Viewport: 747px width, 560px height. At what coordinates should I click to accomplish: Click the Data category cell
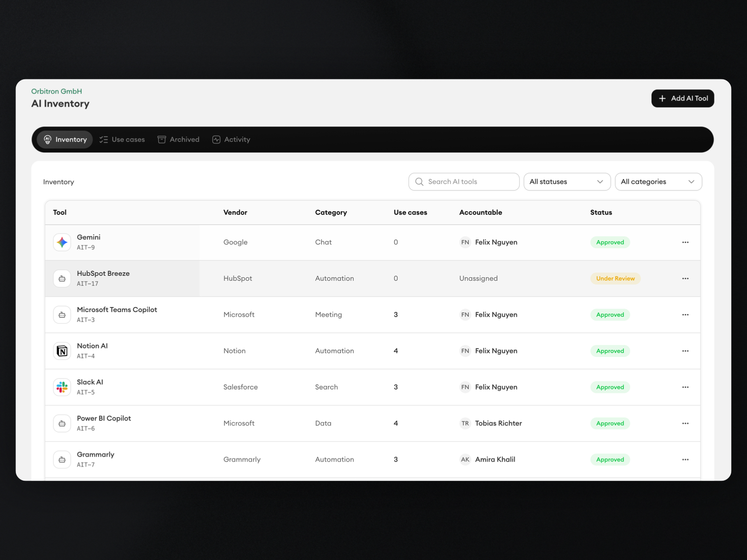[323, 423]
